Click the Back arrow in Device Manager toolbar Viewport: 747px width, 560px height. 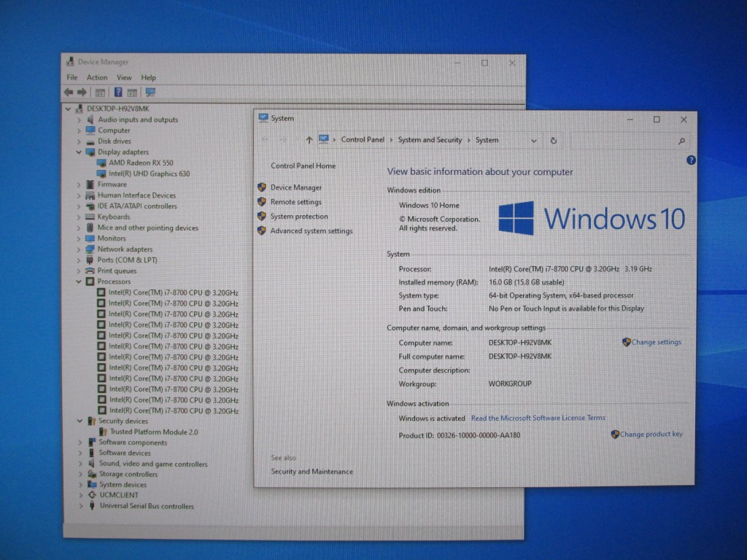tap(69, 92)
